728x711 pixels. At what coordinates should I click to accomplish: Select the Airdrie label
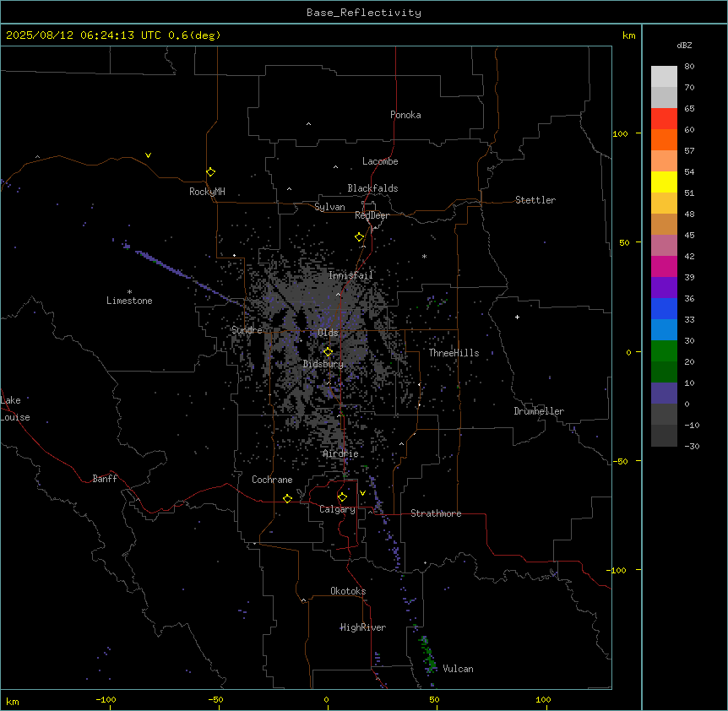[x=340, y=453]
